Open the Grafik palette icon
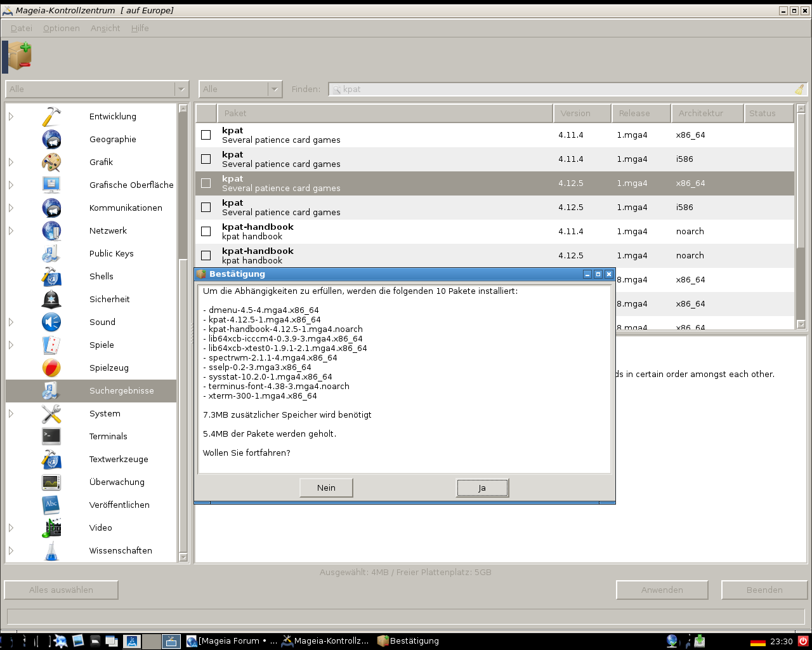812x650 pixels. pyautogui.click(x=51, y=162)
